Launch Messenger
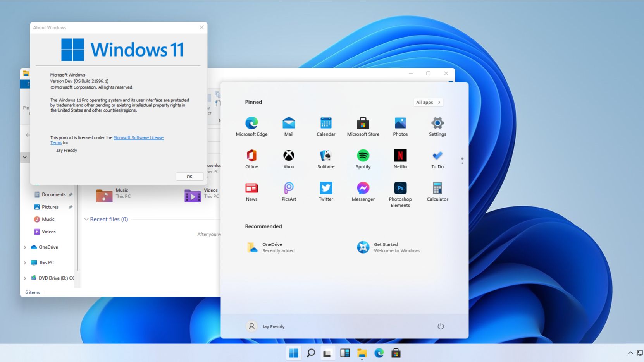 [363, 192]
